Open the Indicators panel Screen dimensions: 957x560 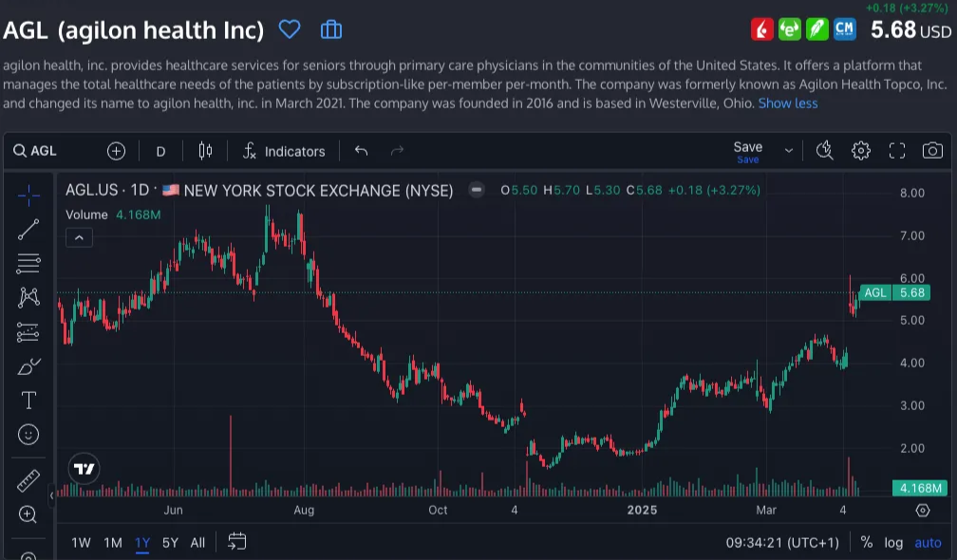(x=284, y=151)
